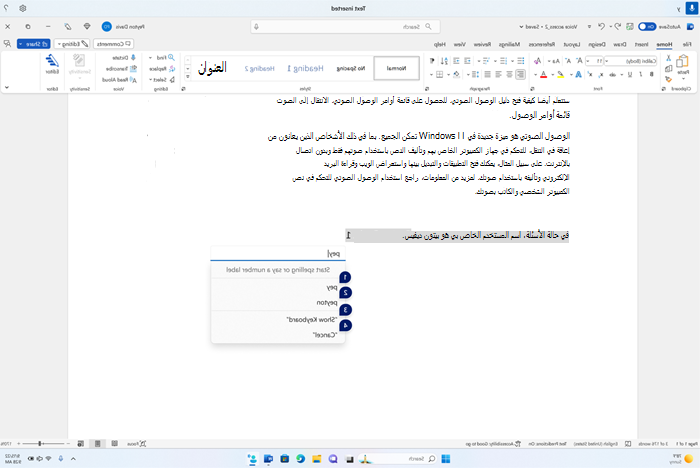Click Clear All Formatting icon
700x468 pixels.
pyautogui.click(x=538, y=61)
